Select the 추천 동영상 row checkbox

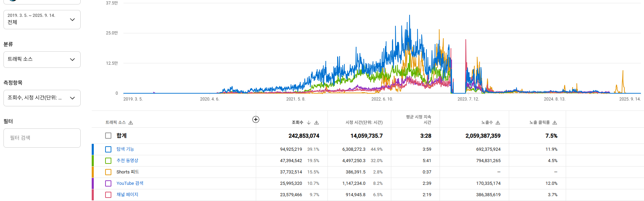click(108, 161)
